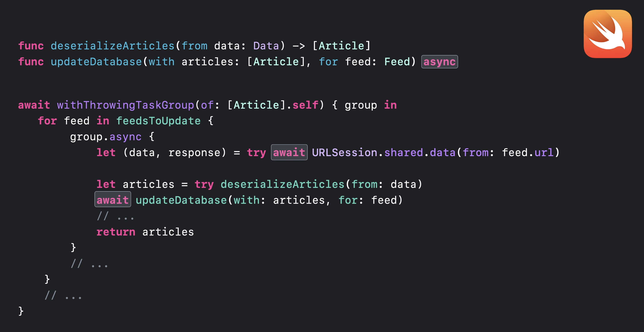The image size is (644, 332).
Task: Click the highlighted await before URLSession
Action: point(289,152)
